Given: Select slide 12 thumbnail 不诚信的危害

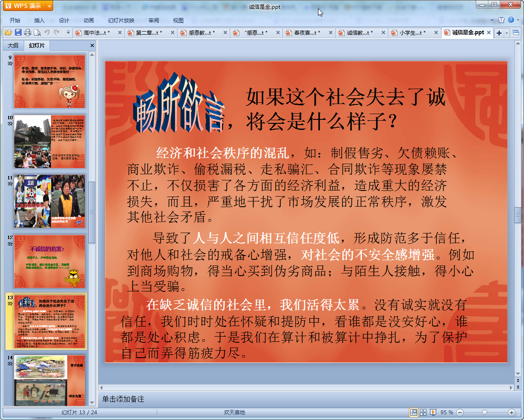Looking at the screenshot, I should pyautogui.click(x=50, y=262).
